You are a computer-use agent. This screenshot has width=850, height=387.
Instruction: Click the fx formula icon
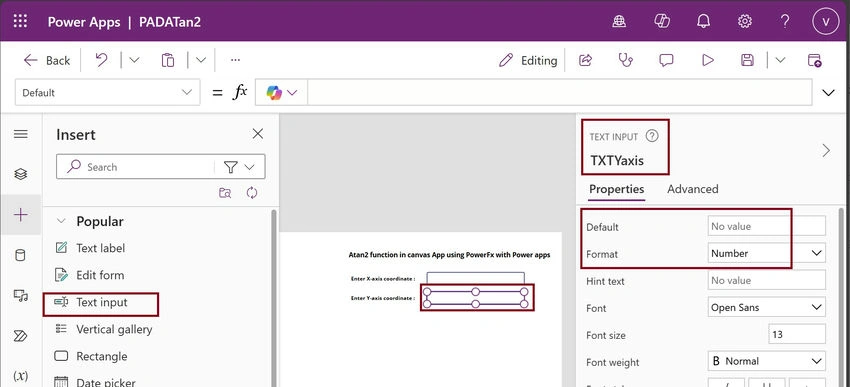pyautogui.click(x=240, y=92)
